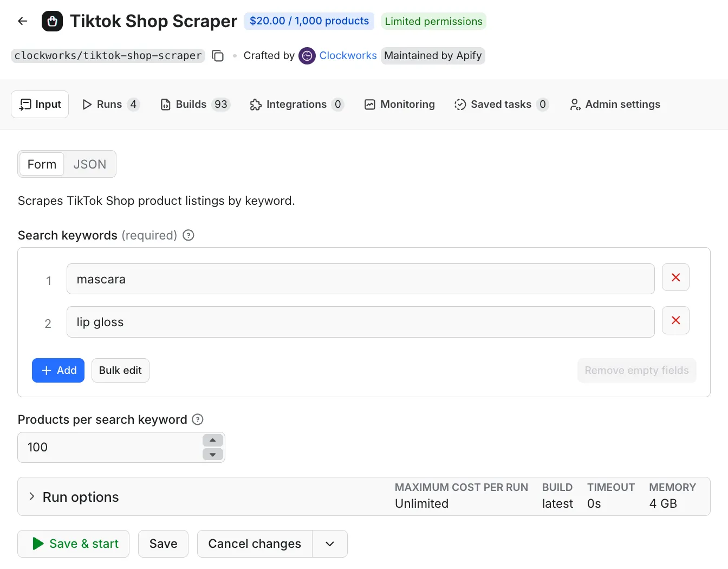
Task: Click the $20.00 / 1,000 products badge
Action: [x=309, y=21]
